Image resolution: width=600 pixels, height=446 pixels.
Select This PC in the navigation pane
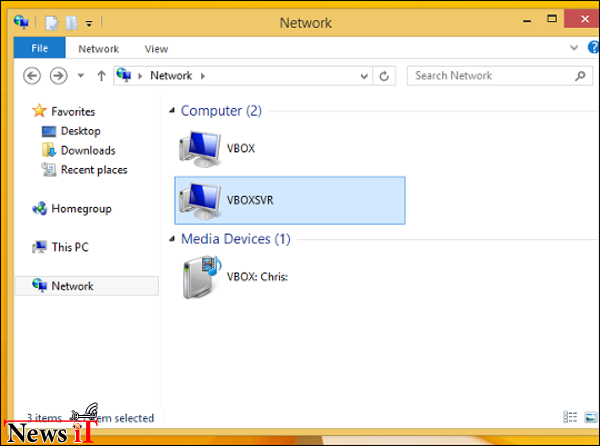(70, 247)
